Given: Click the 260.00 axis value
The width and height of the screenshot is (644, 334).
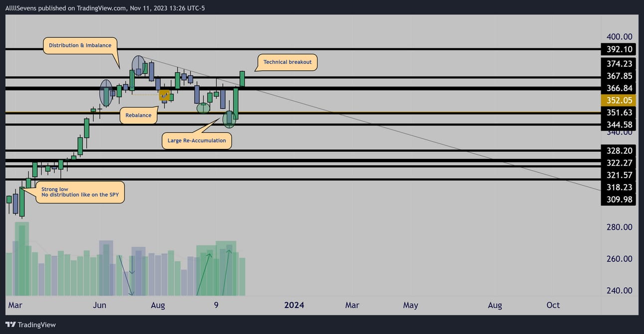Looking at the screenshot, I should coord(620,259).
